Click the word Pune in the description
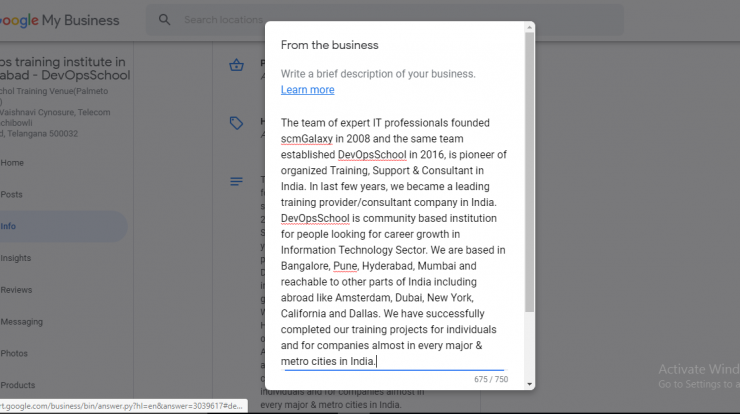Screen dimensions: 740x414 tap(345, 266)
